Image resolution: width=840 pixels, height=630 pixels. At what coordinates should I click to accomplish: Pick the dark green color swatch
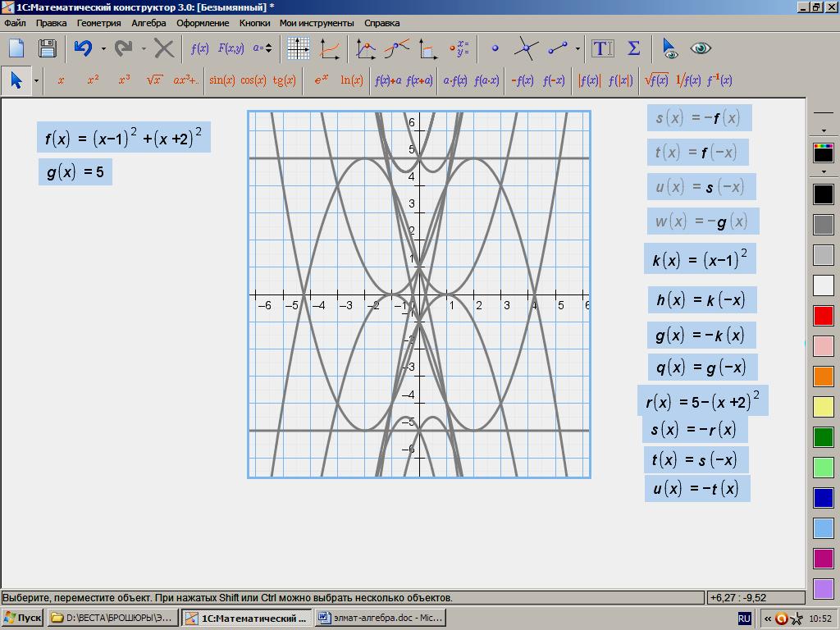click(824, 436)
